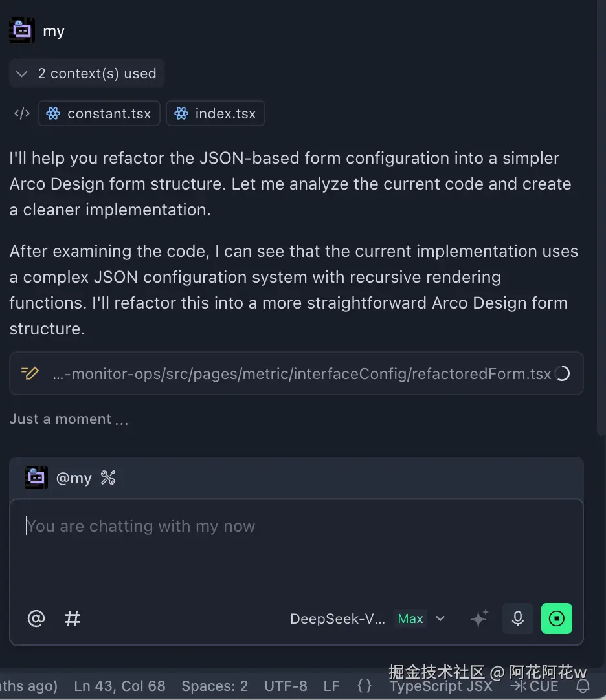
Task: Click the sparkle prompt-enhance icon
Action: click(x=479, y=618)
